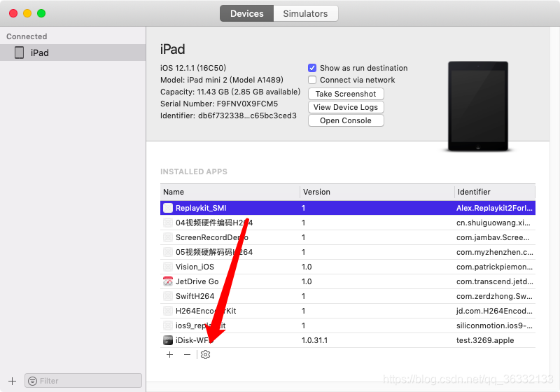Click the Filter input field
560x392 pixels.
click(83, 381)
